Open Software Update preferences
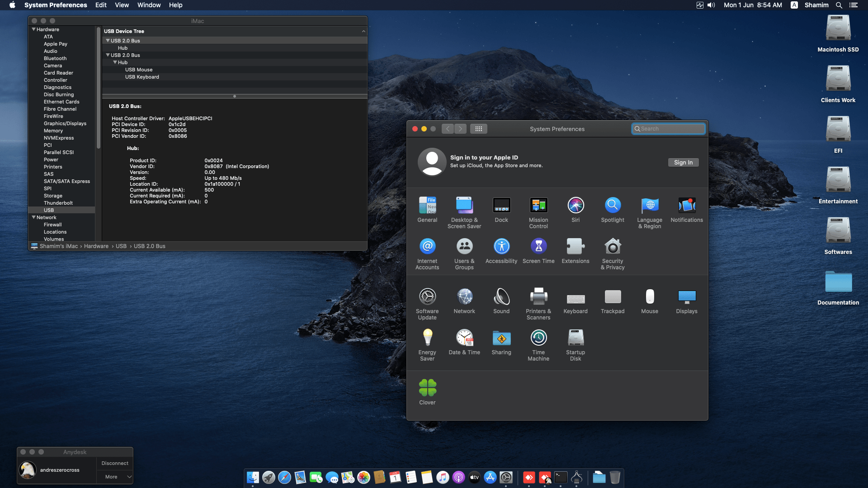Screen dimensions: 868x488 pyautogui.click(x=427, y=304)
